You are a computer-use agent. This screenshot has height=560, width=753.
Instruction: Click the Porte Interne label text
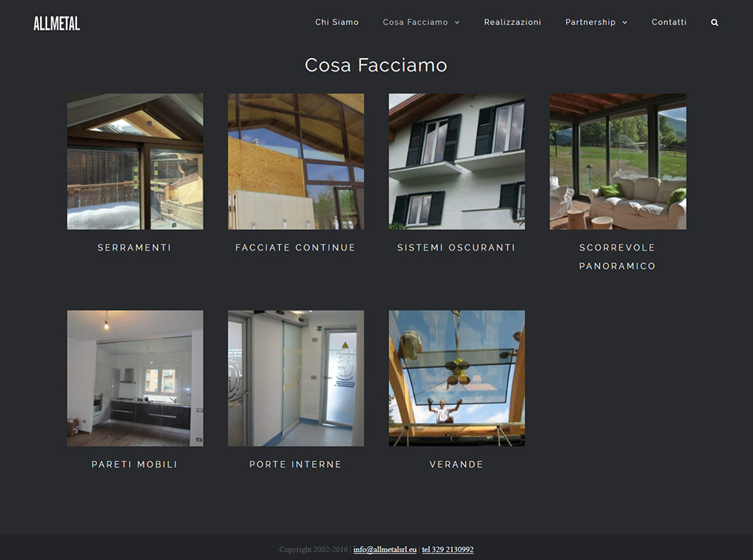click(296, 464)
